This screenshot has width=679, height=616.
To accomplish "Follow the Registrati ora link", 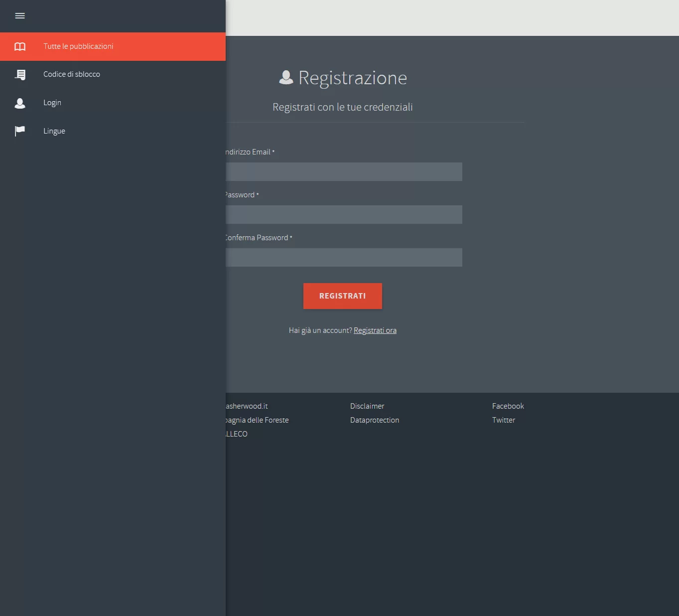I will pos(375,330).
